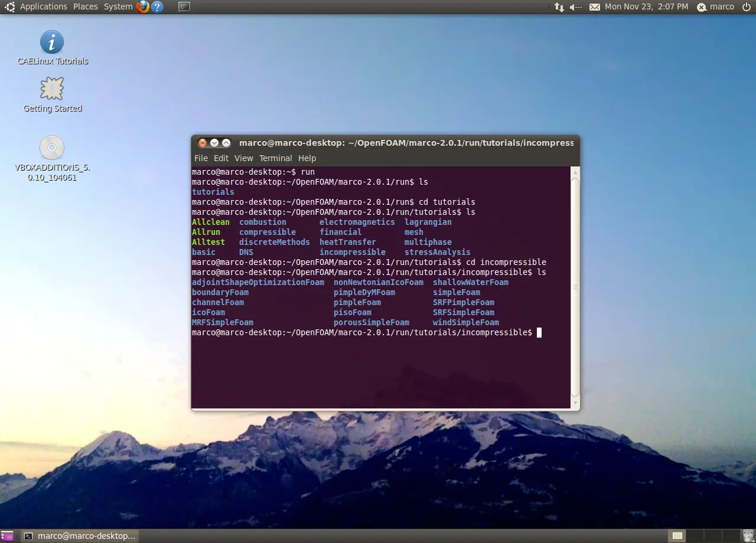Click 'SRFSimpleFoam' in the terminal listing
Screen dimensions: 756x543
click(464, 313)
